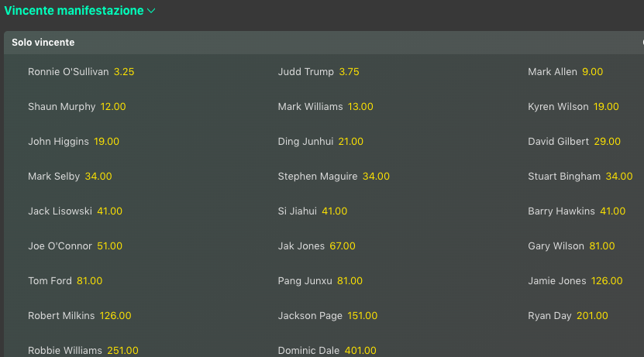Screen dimensions: 644x357
Task: Select David Gilbert odds 29.00
Action: pyautogui.click(x=607, y=142)
